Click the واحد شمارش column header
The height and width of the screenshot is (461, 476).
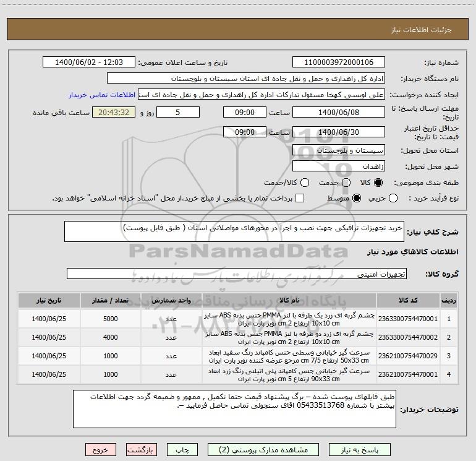point(171,300)
